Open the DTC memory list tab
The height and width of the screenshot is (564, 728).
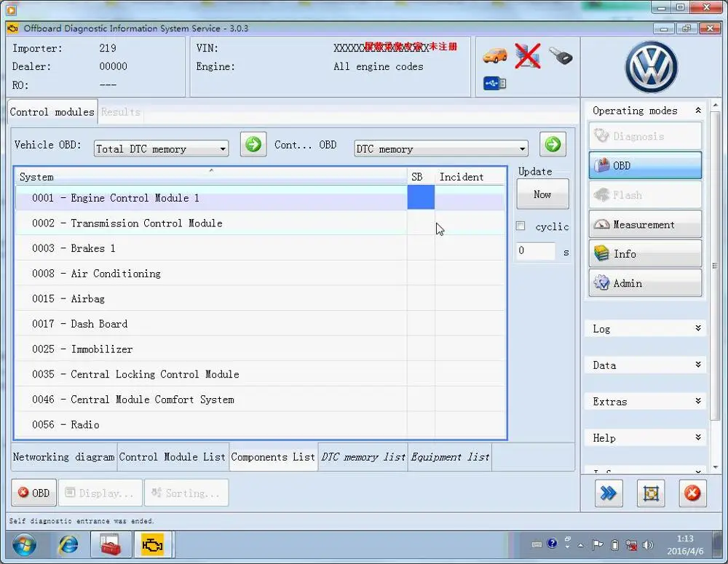click(x=363, y=457)
